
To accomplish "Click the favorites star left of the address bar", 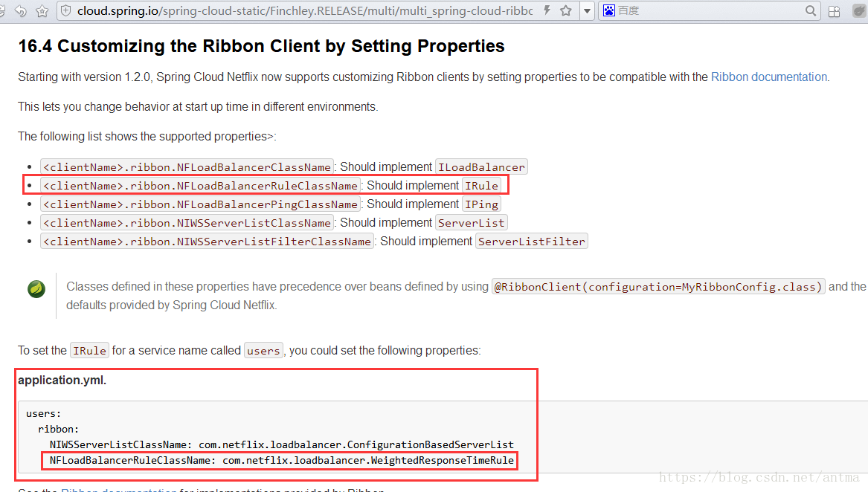I will click(x=42, y=10).
